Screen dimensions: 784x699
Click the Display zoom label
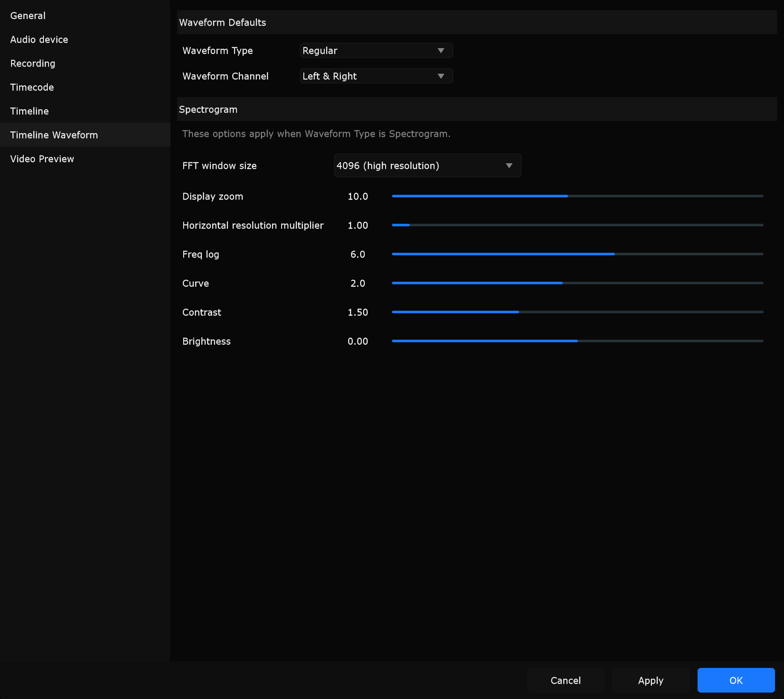pyautogui.click(x=213, y=196)
